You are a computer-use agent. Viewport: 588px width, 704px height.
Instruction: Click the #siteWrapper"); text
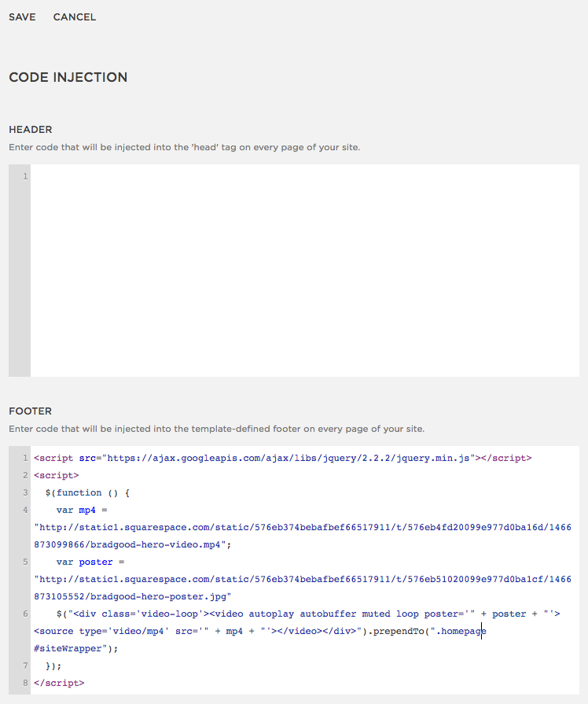click(x=75, y=649)
